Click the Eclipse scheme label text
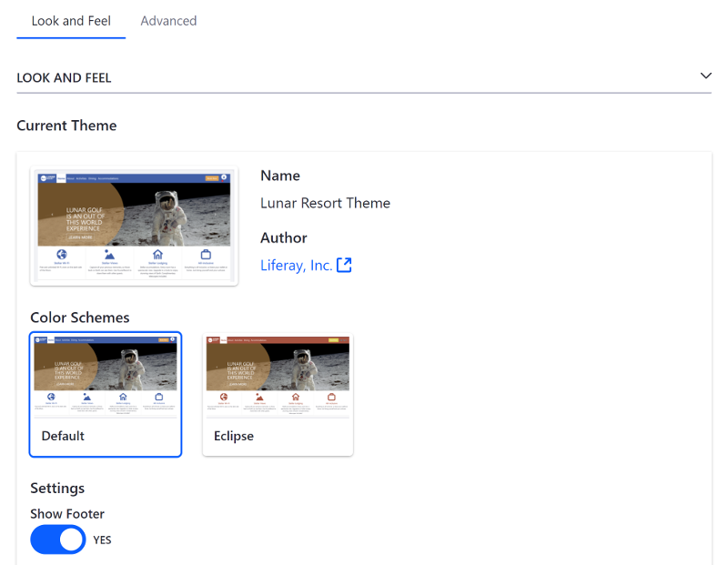The image size is (728, 565). pyautogui.click(x=234, y=436)
